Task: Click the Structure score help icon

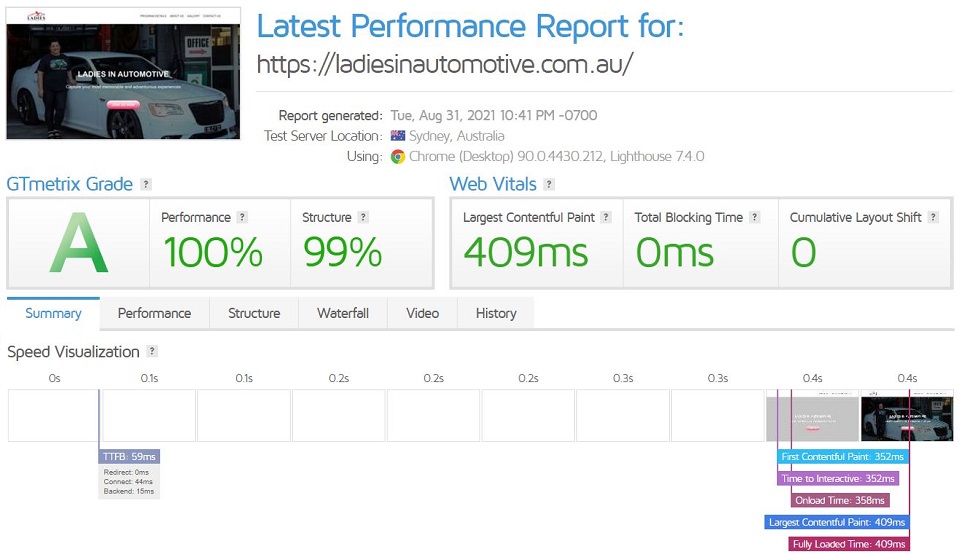Action: pos(363,217)
